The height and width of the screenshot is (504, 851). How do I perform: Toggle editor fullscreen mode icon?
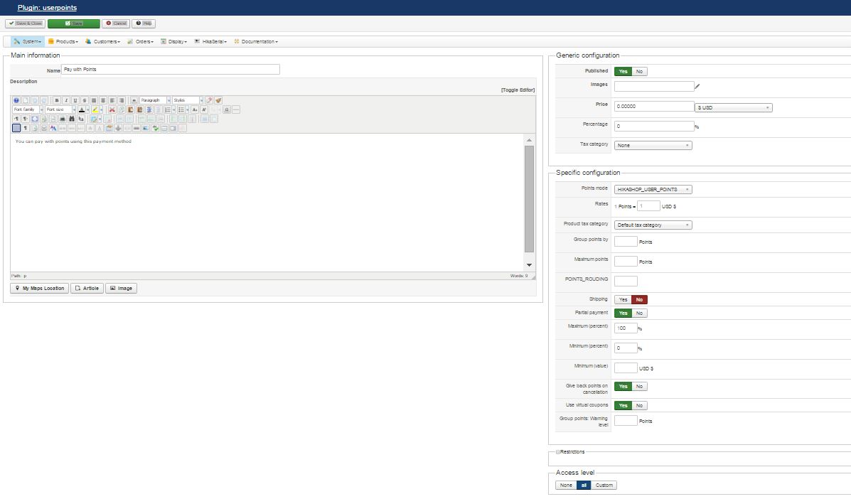tap(35, 119)
